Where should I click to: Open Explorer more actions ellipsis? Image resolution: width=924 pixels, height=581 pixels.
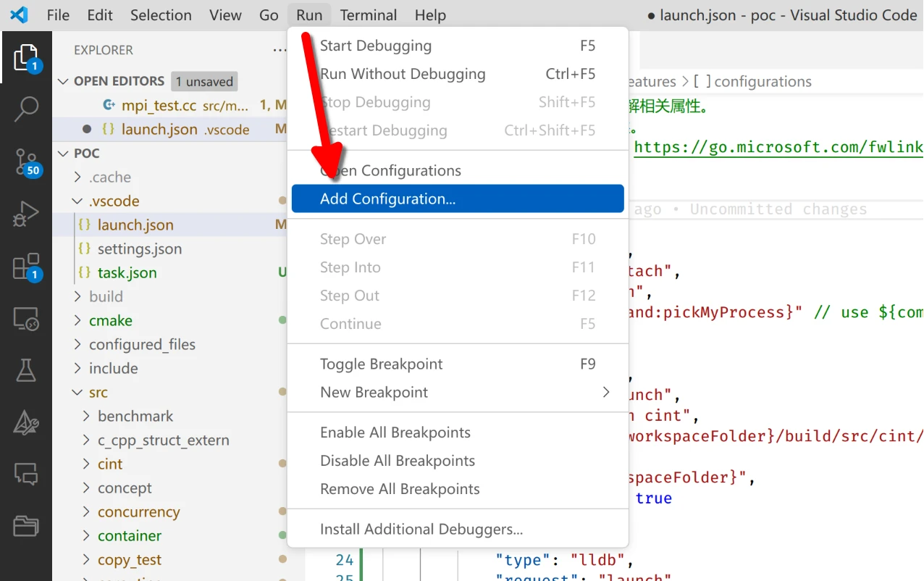pos(280,50)
